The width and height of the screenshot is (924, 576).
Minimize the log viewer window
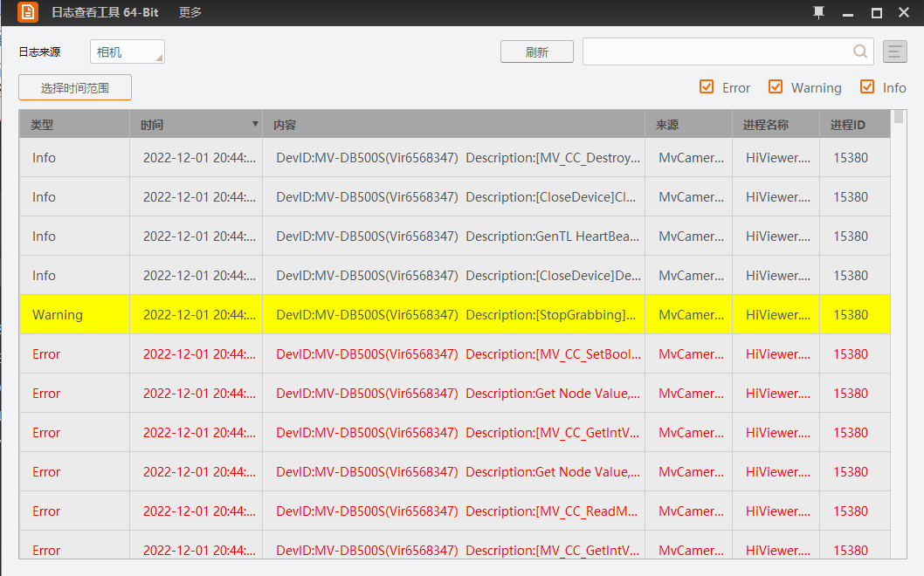847,13
